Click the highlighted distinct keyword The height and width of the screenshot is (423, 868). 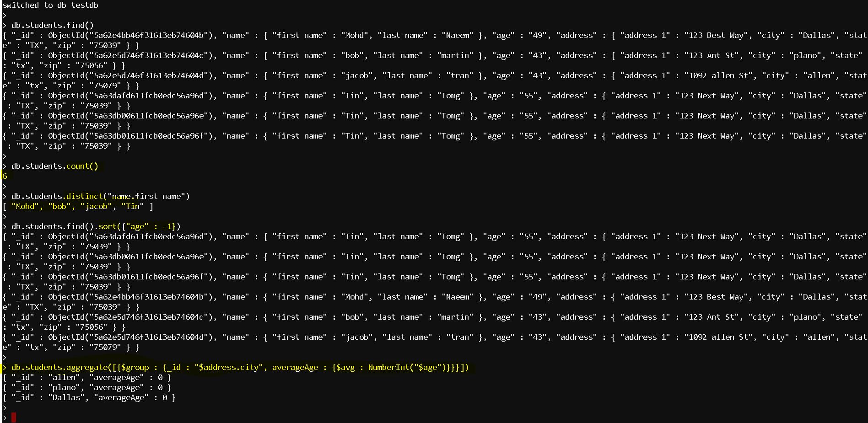tap(85, 196)
